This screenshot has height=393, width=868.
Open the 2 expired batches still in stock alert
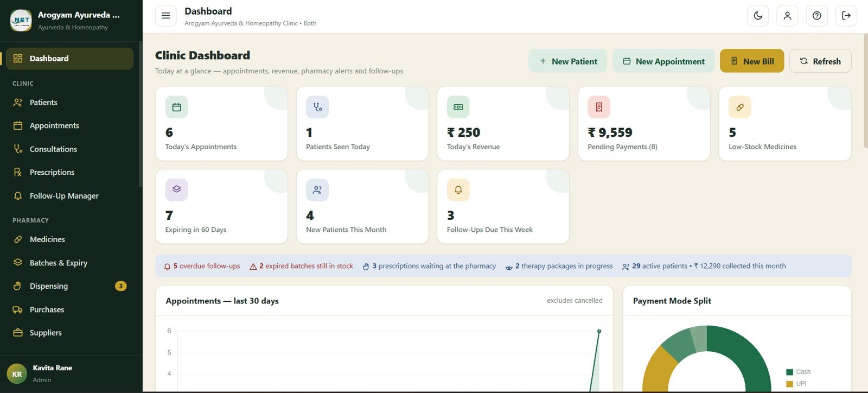tap(301, 266)
